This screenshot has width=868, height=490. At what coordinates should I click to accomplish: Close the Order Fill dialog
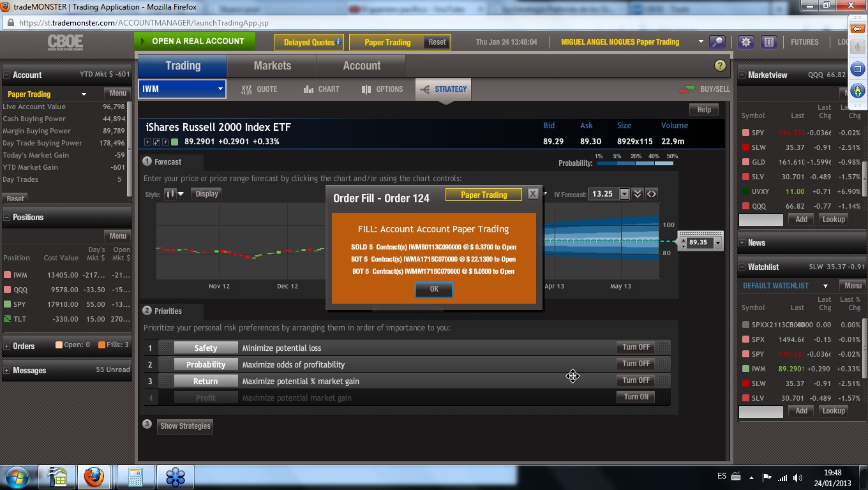coord(533,194)
